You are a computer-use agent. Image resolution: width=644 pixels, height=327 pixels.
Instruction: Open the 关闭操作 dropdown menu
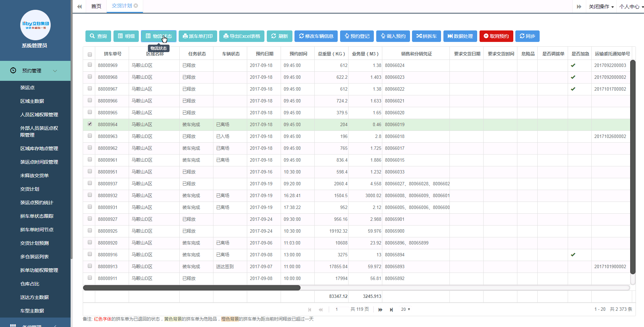pos(601,7)
